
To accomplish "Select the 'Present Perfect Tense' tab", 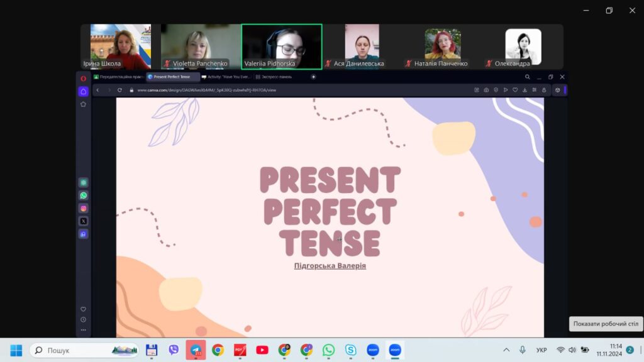I will coord(173,77).
